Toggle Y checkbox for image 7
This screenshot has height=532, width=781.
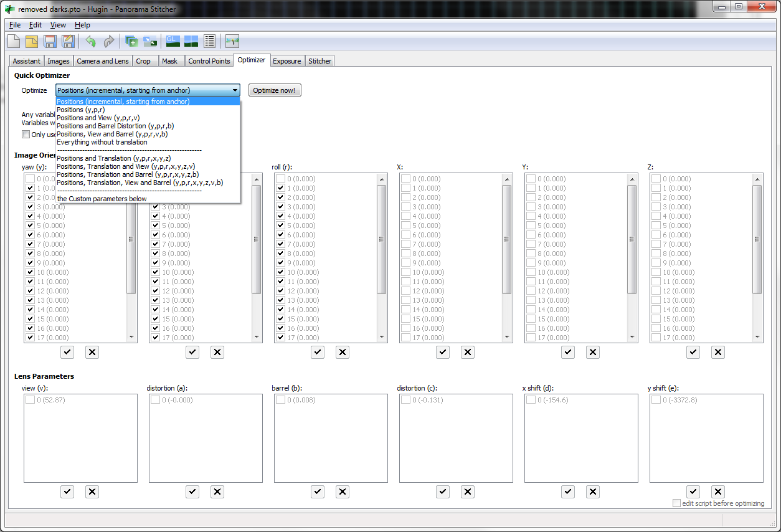pyautogui.click(x=531, y=244)
